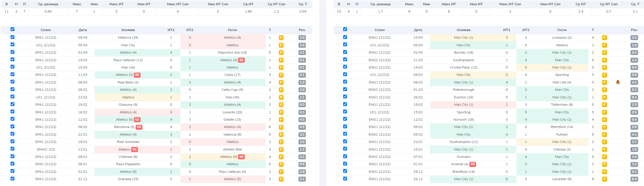The width and height of the screenshot is (644, 186).
Task: Uncheck the checkbox for Everton (16) match row
Action: (x=345, y=97)
